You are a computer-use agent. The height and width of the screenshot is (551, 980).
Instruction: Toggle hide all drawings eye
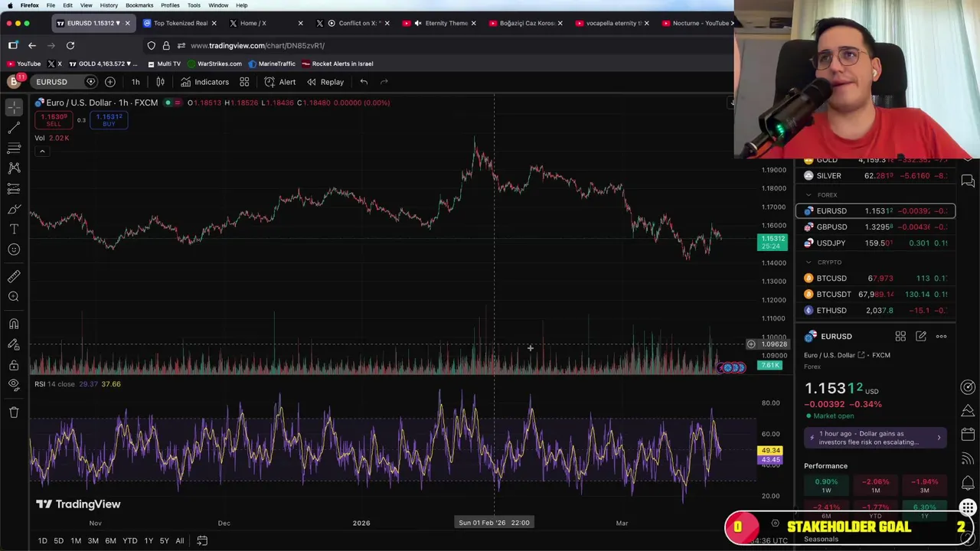14,384
